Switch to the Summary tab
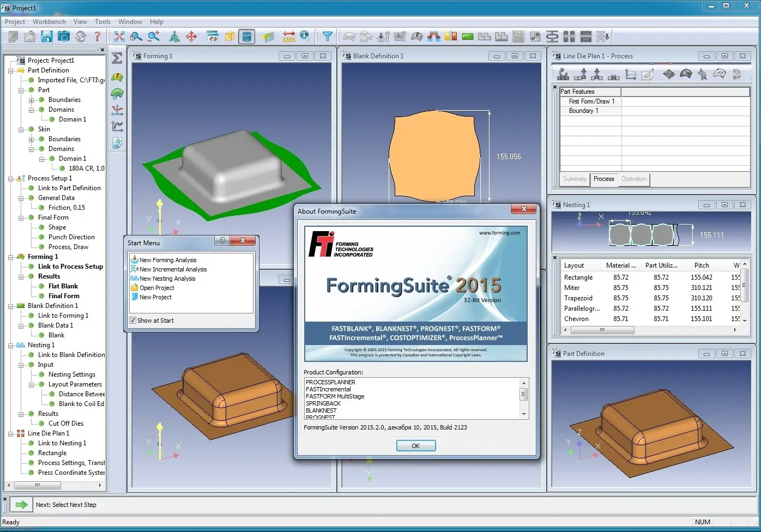Screen dimensions: 761x532 pyautogui.click(x=575, y=179)
